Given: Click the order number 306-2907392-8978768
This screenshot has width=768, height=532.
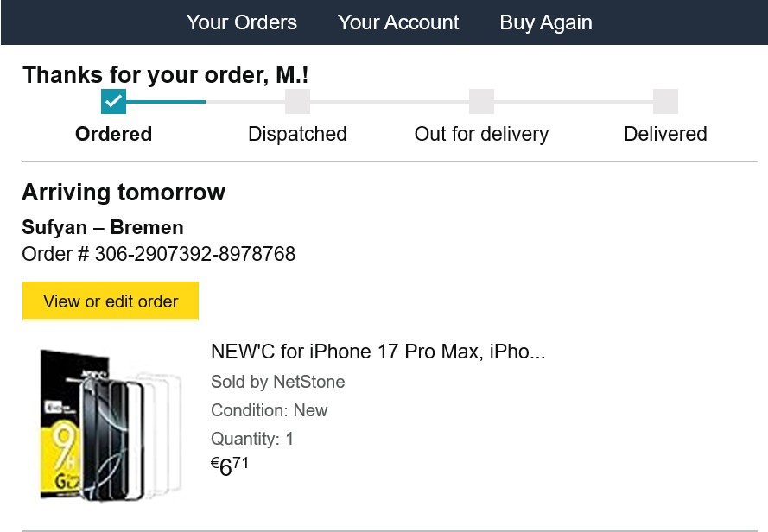Looking at the screenshot, I should tap(194, 254).
